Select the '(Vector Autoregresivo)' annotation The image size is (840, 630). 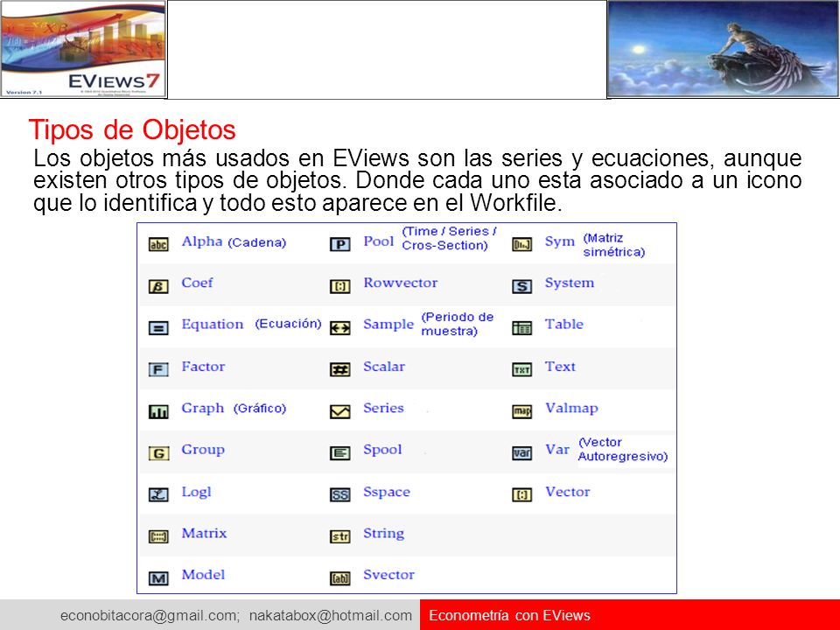coord(623,450)
